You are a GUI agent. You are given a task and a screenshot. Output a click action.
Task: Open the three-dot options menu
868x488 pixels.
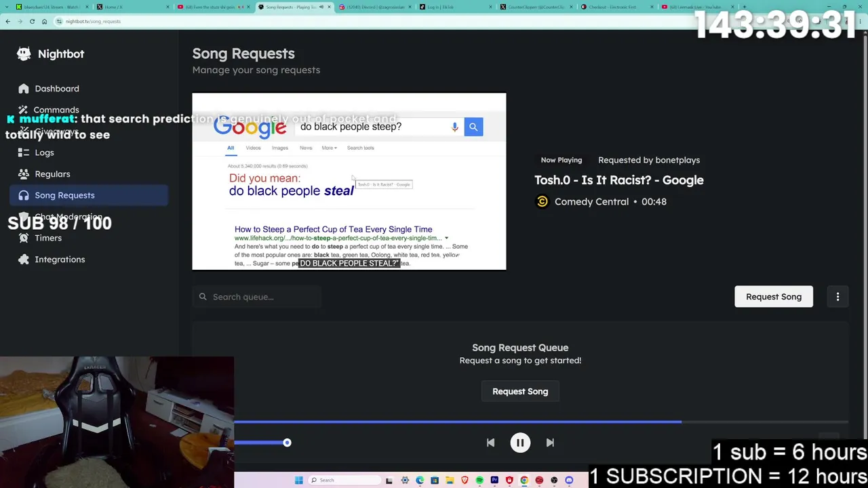837,297
